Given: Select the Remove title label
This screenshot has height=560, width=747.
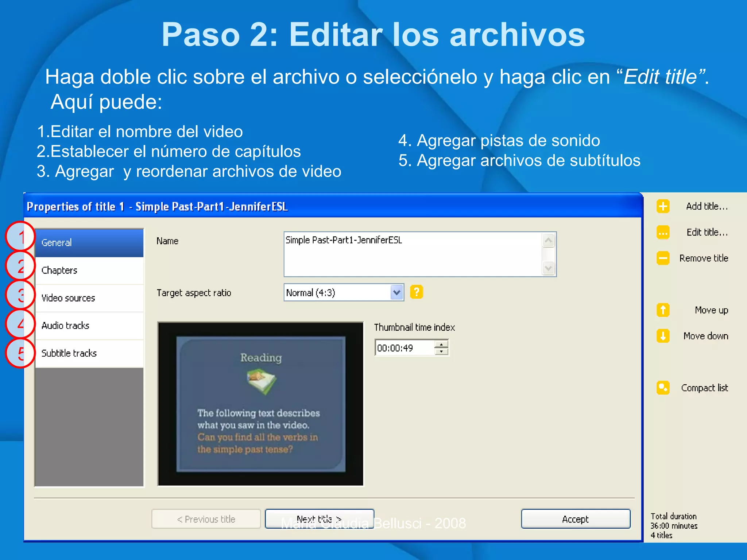Looking at the screenshot, I should click(x=704, y=258).
